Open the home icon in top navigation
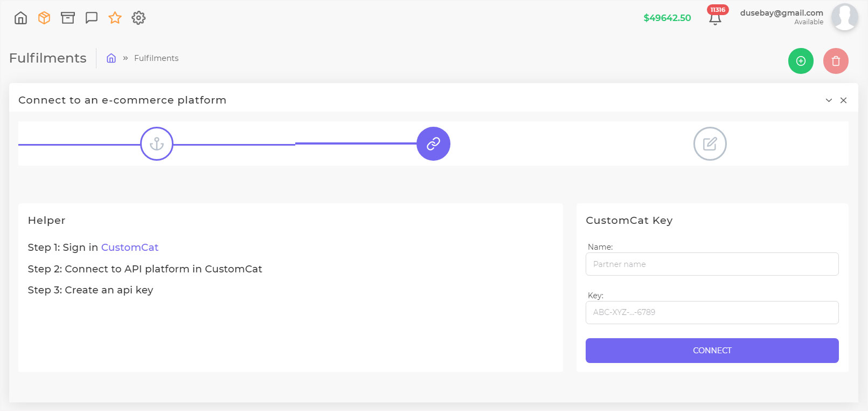 tap(20, 18)
